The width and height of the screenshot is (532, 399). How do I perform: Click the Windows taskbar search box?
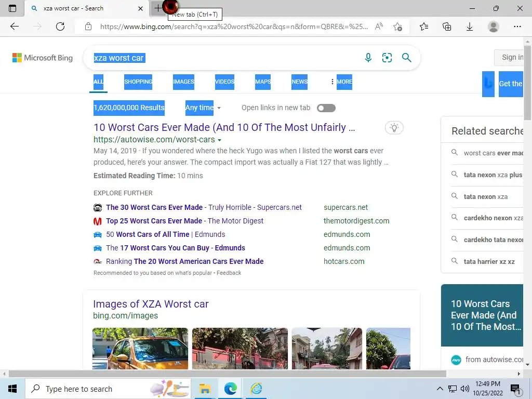click(x=108, y=389)
